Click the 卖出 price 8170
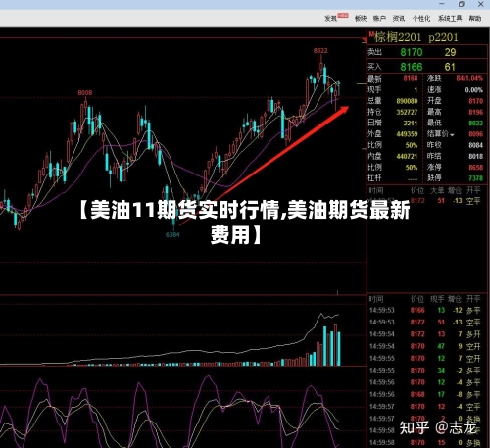490x448 pixels. [412, 52]
